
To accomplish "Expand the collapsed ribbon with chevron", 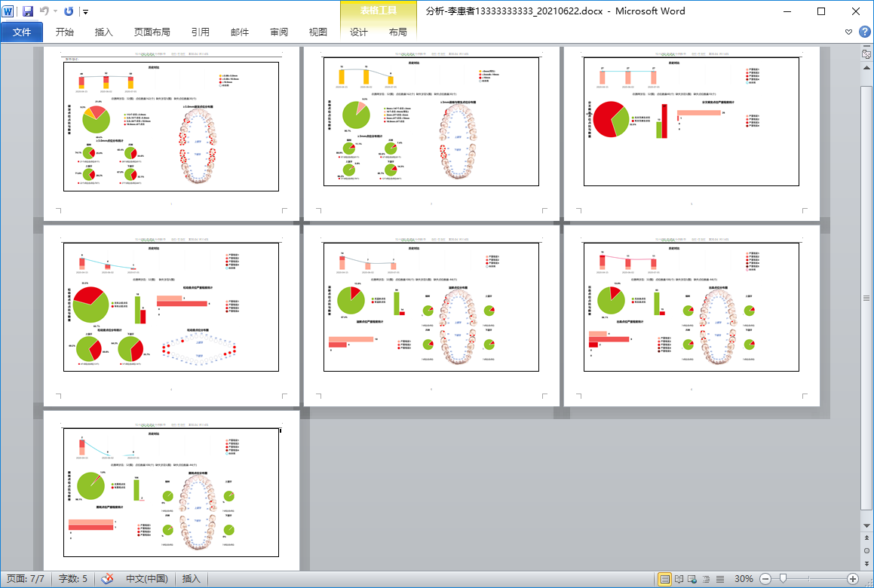I will pyautogui.click(x=849, y=32).
